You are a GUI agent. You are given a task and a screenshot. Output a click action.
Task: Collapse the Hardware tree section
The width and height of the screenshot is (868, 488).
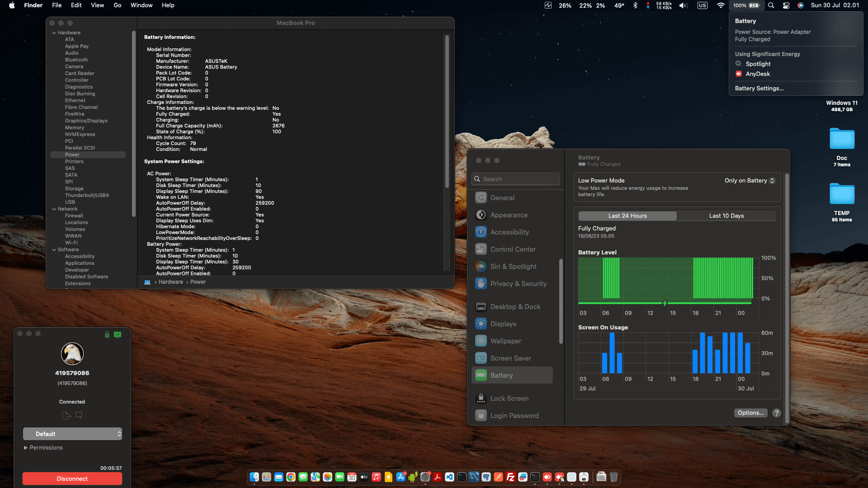(54, 33)
